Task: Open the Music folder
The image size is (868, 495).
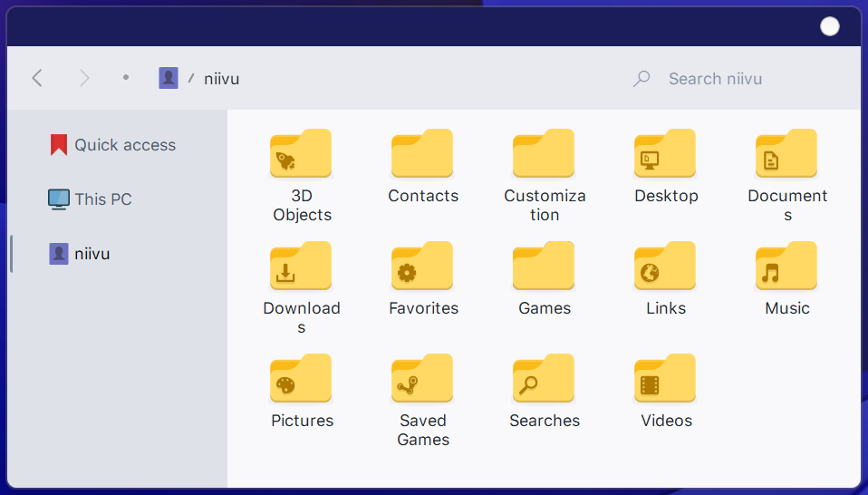Action: point(786,267)
